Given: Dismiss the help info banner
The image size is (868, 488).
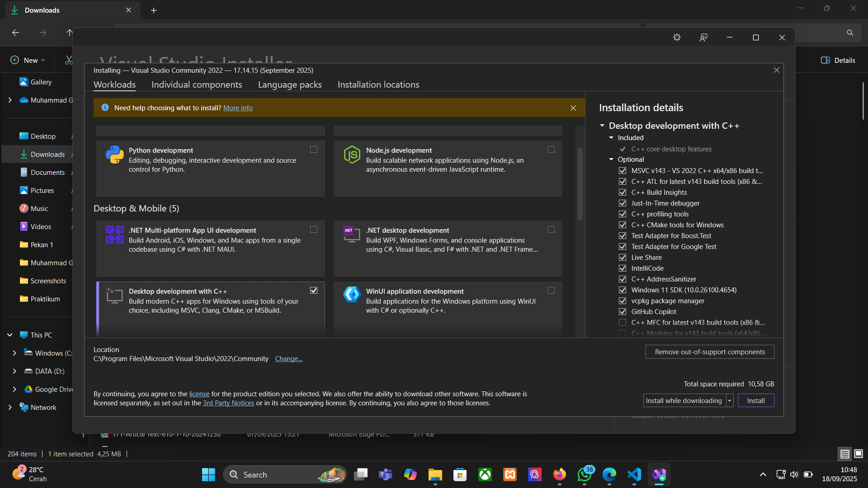Looking at the screenshot, I should tap(573, 108).
